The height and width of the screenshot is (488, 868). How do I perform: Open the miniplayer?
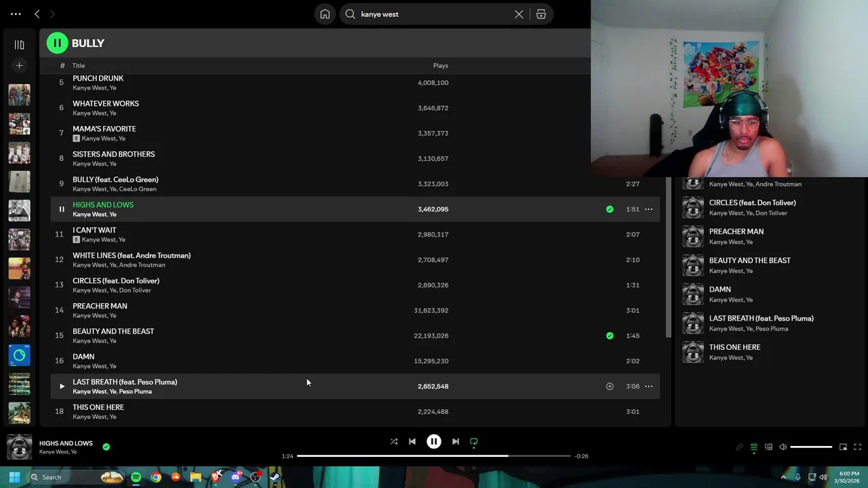(843, 447)
